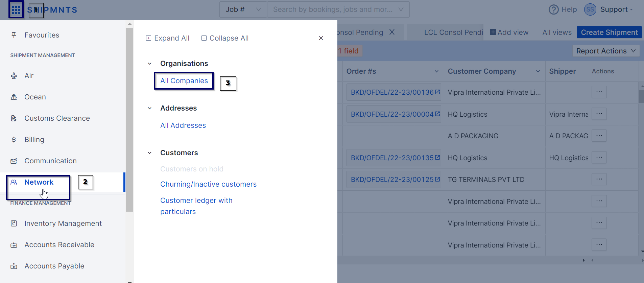Open booking BKD/OFDEL/22-23/00135 link
644x283 pixels.
[x=392, y=158]
